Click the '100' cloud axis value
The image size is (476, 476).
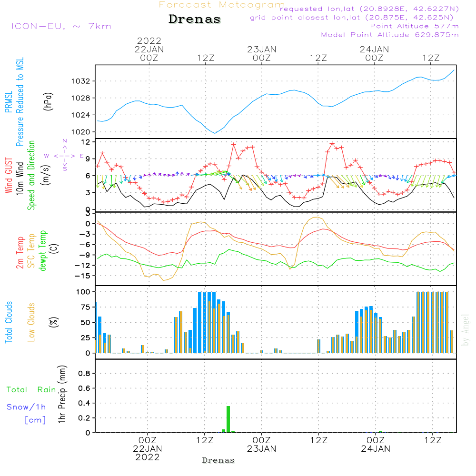pyautogui.click(x=83, y=292)
